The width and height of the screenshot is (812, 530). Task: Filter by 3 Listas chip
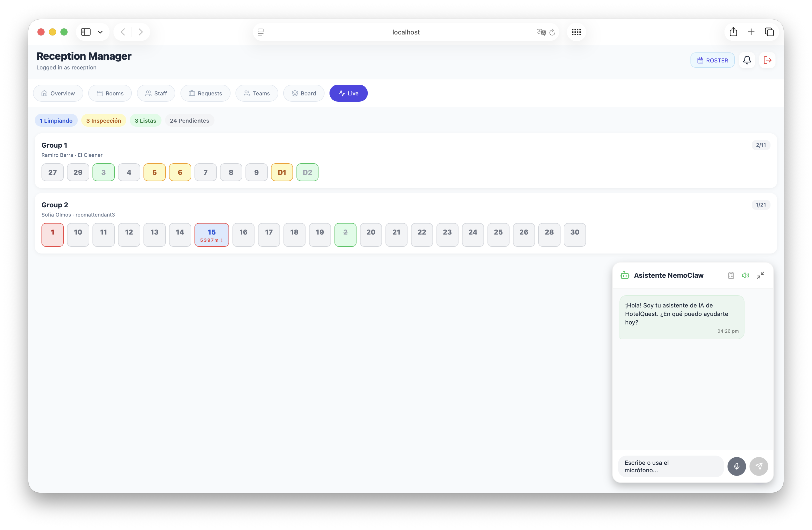tap(145, 120)
